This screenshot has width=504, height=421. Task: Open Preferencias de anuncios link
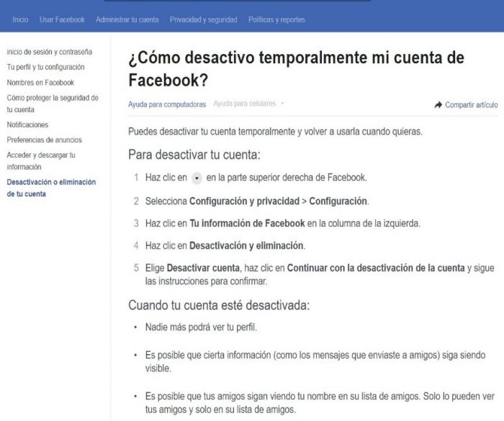click(x=45, y=140)
